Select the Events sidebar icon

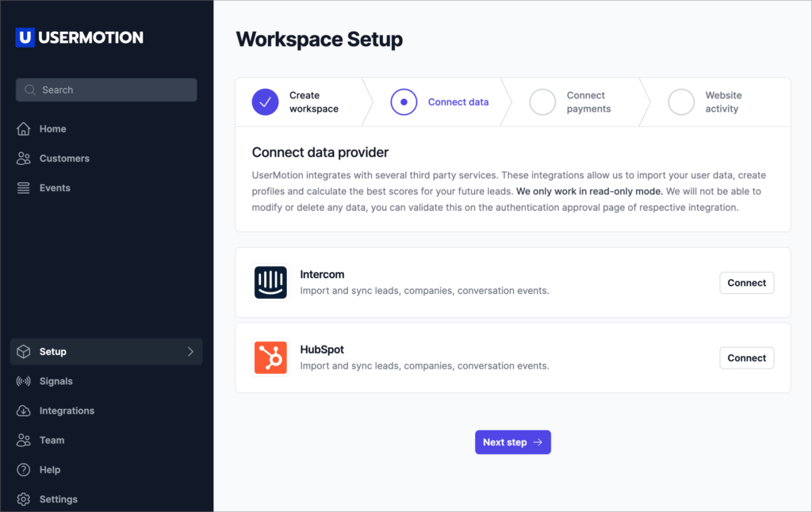tap(24, 188)
